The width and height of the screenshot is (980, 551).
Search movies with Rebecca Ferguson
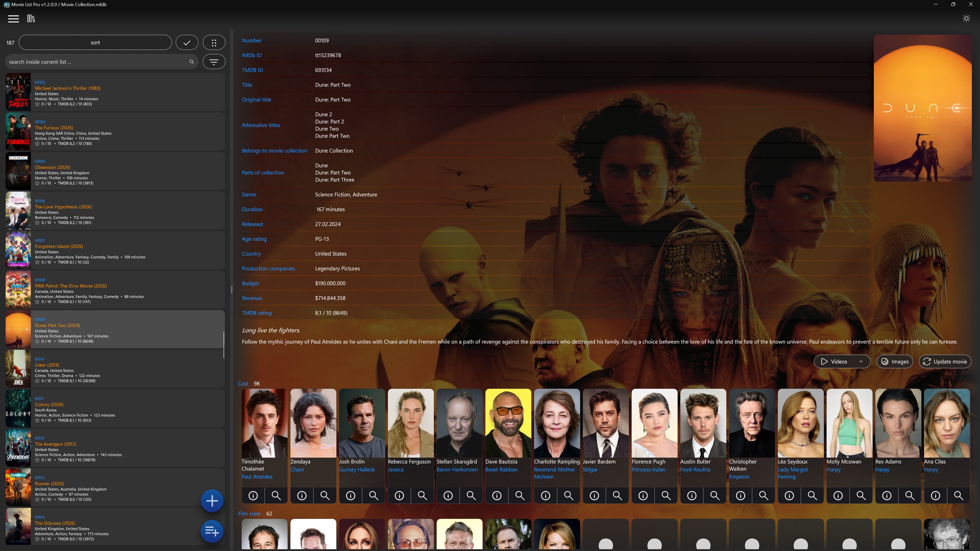[422, 495]
